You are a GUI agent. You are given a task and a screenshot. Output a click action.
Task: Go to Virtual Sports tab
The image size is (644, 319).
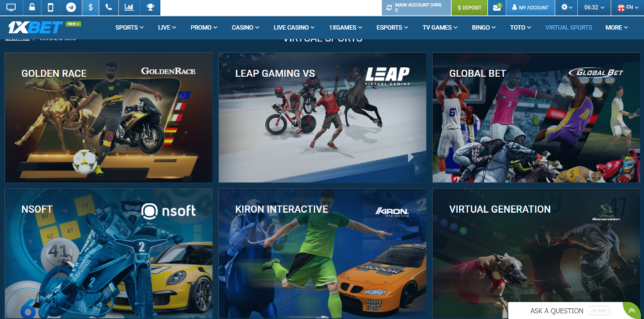pyautogui.click(x=569, y=28)
